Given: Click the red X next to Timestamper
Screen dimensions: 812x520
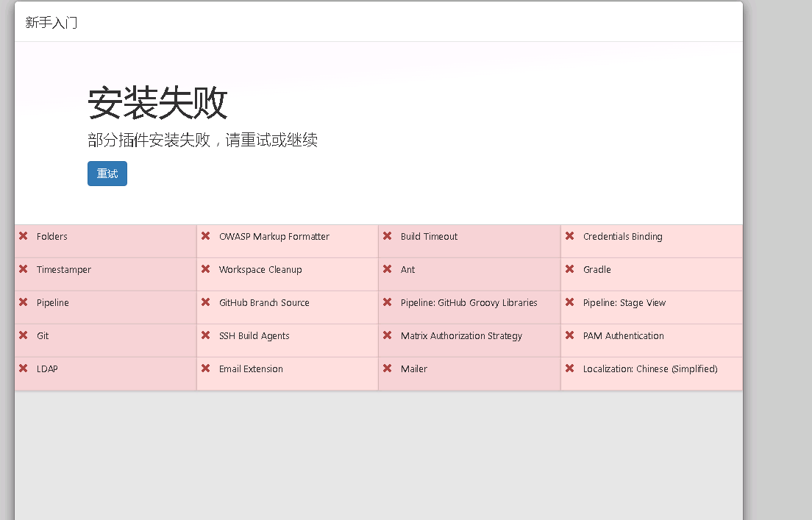Looking at the screenshot, I should point(24,269).
